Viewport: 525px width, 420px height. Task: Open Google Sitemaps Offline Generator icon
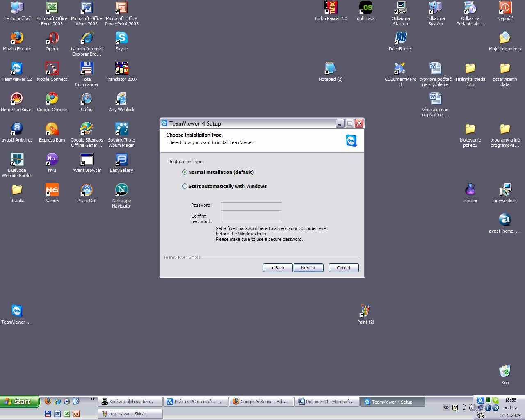click(87, 129)
